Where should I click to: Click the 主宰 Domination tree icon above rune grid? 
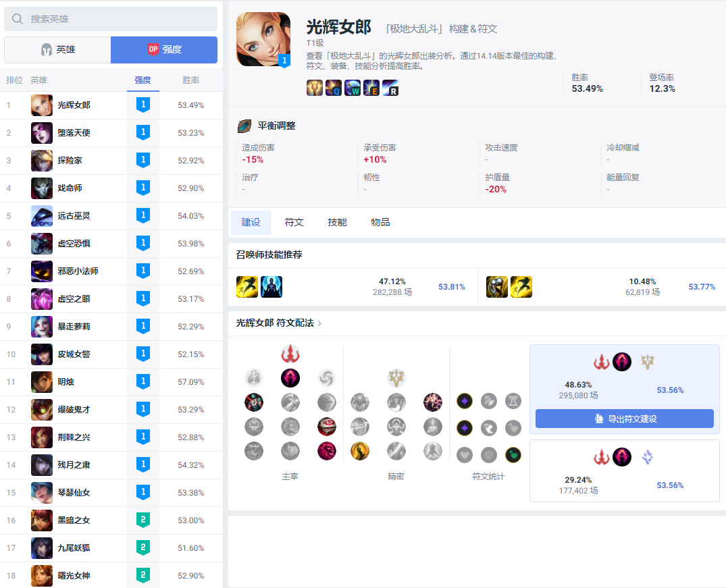290,354
